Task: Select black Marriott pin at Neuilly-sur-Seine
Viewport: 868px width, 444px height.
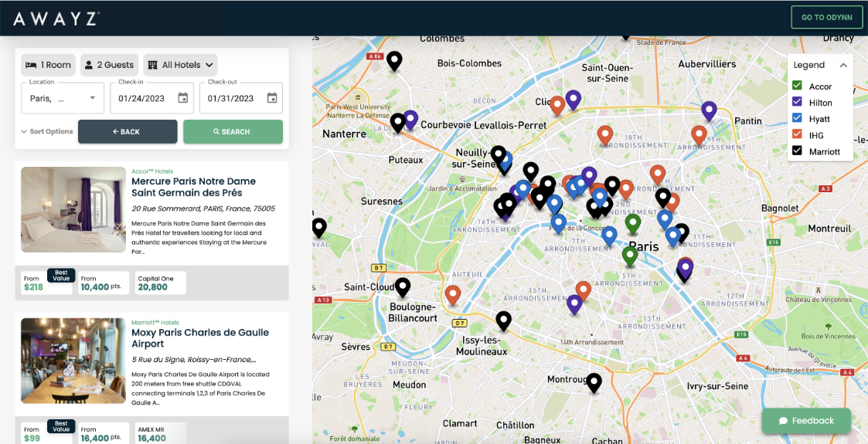Action: tap(499, 155)
